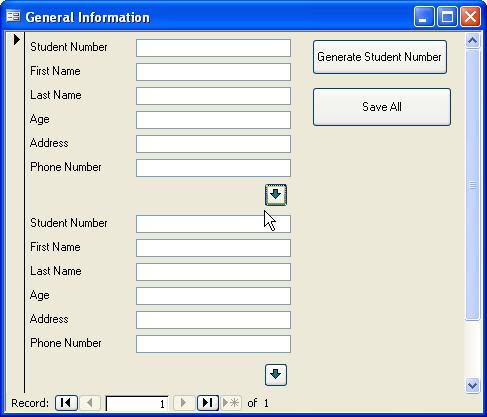
Task: Click the top First Name field
Action: (213, 72)
